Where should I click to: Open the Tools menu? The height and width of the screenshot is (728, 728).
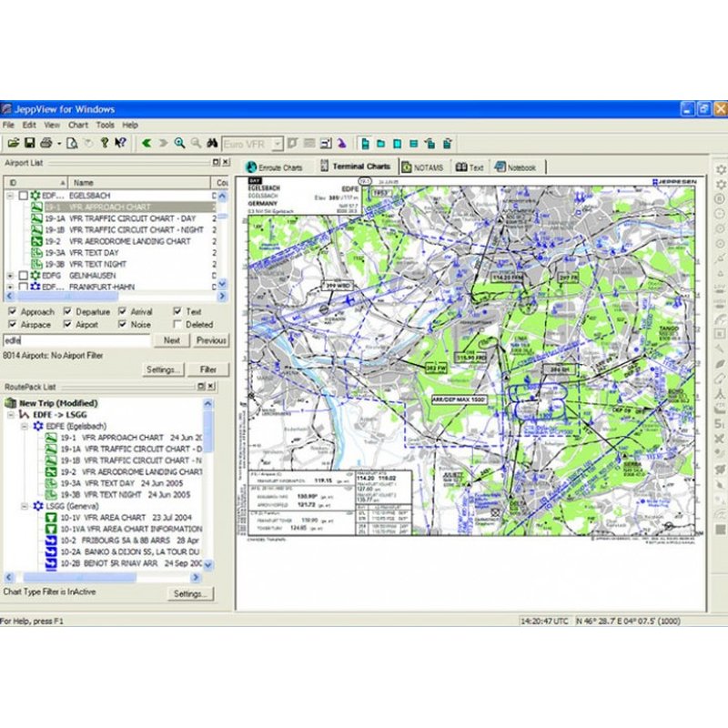(105, 125)
